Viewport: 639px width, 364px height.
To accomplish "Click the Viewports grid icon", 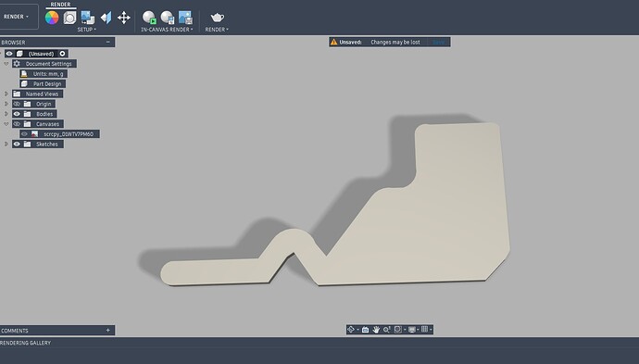I will 425,329.
